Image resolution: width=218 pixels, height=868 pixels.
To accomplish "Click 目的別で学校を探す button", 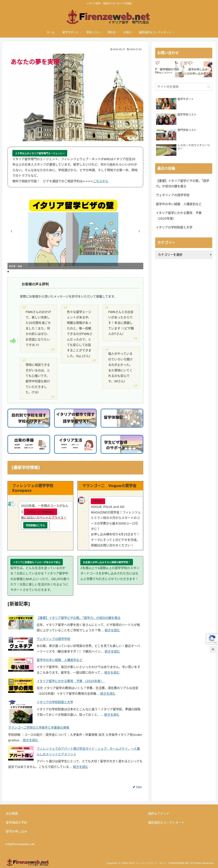I will point(29,418).
